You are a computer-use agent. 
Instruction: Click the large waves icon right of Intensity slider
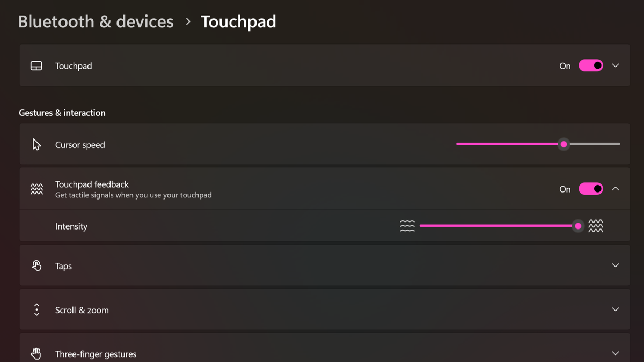click(x=596, y=226)
